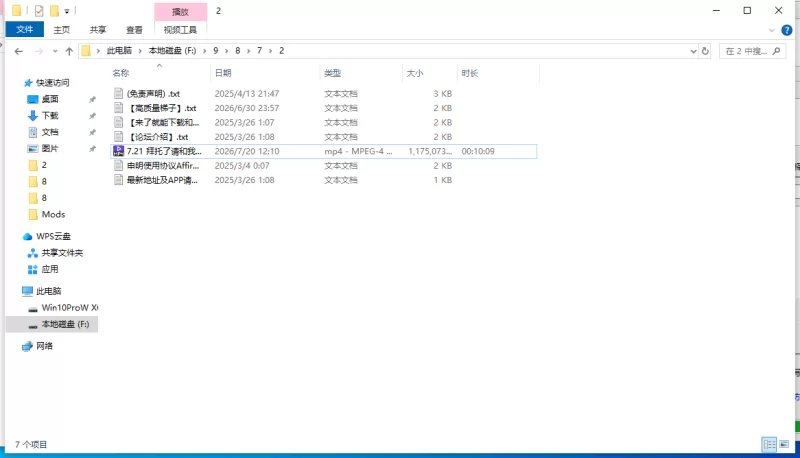Viewport: 800px width, 458px height.
Task: Click the new folder quick access icon
Action: 54,11
